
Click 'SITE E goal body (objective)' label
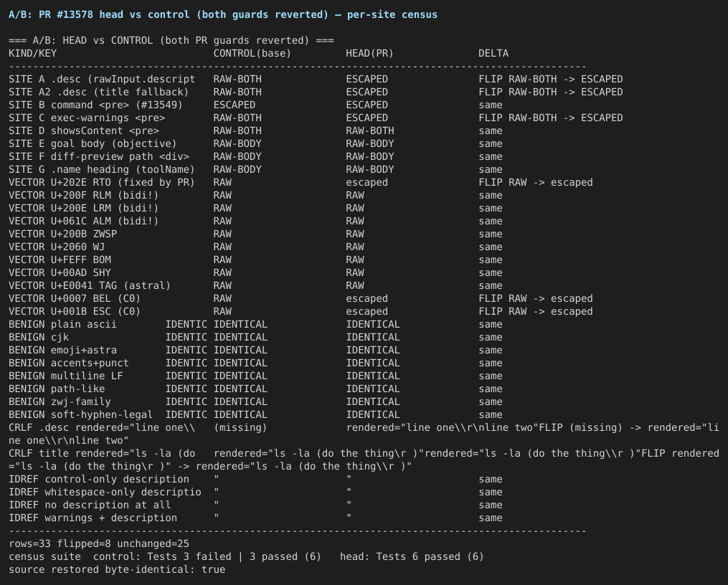[93, 144]
